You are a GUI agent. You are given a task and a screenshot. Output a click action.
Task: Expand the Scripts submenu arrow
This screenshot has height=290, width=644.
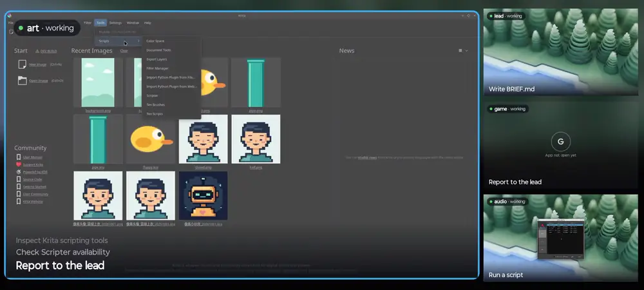[138, 41]
